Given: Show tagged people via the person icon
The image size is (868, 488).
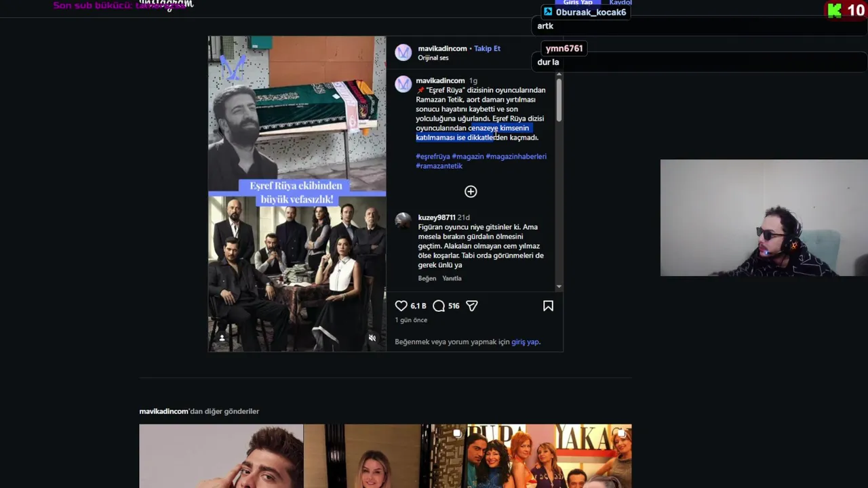Looking at the screenshot, I should (222, 338).
